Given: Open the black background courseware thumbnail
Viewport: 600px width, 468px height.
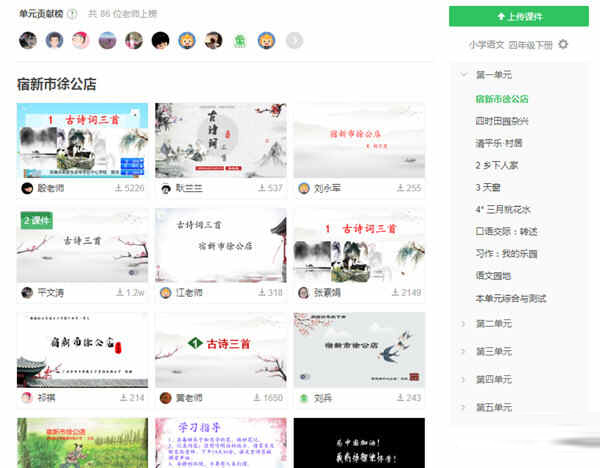Looking at the screenshot, I should [x=359, y=443].
